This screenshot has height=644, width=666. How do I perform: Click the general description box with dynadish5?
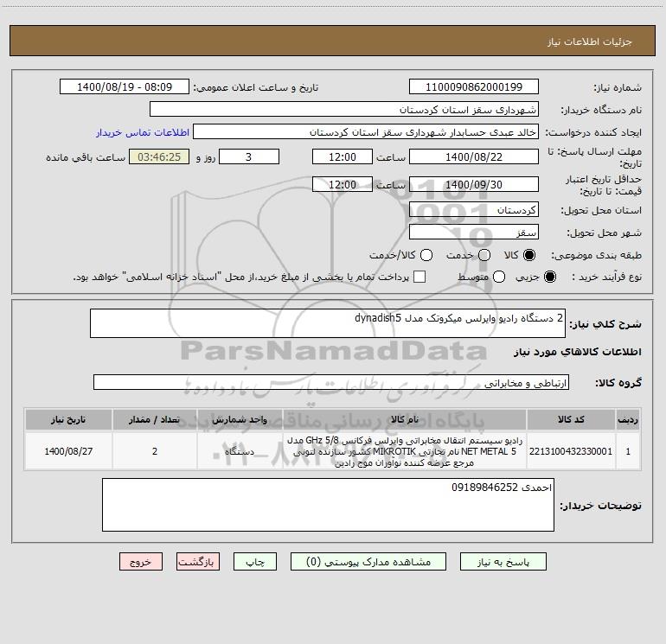tap(328, 323)
